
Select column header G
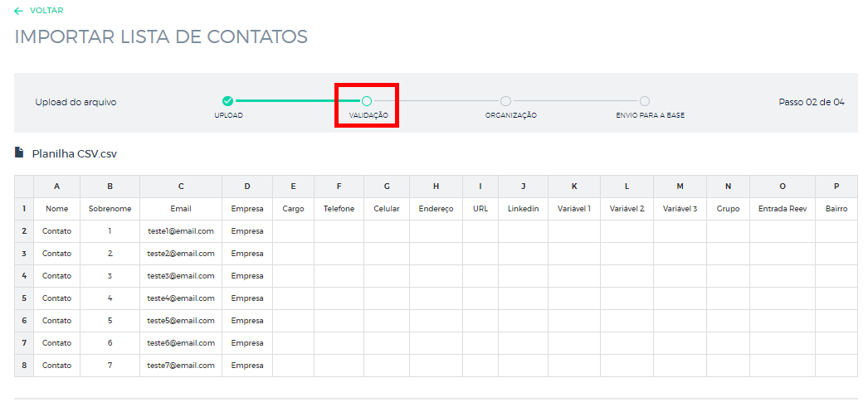[x=387, y=187]
